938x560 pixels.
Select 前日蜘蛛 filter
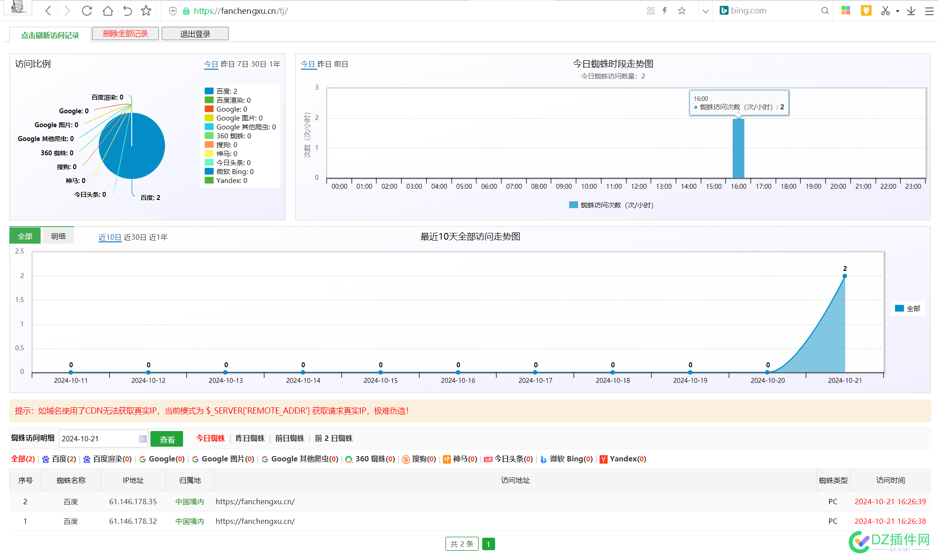click(x=289, y=439)
